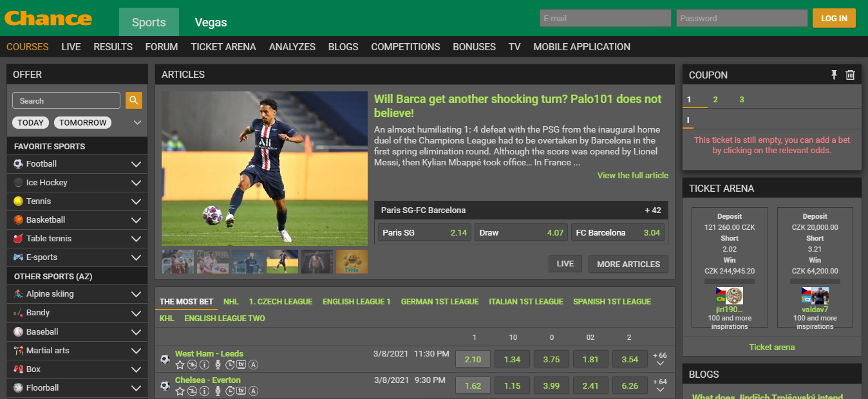This screenshot has width=868, height=399.
Task: Expand the Ice Hockey category
Action: pos(77,183)
